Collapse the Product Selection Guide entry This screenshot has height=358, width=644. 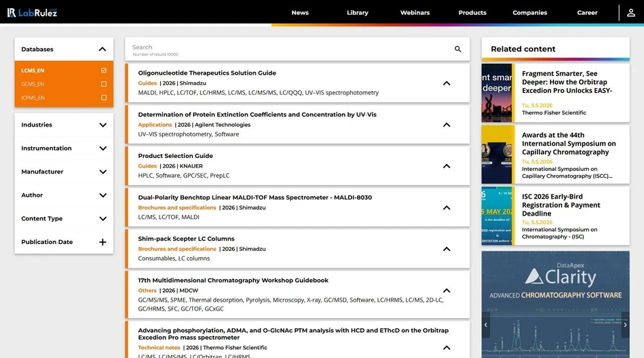point(447,166)
